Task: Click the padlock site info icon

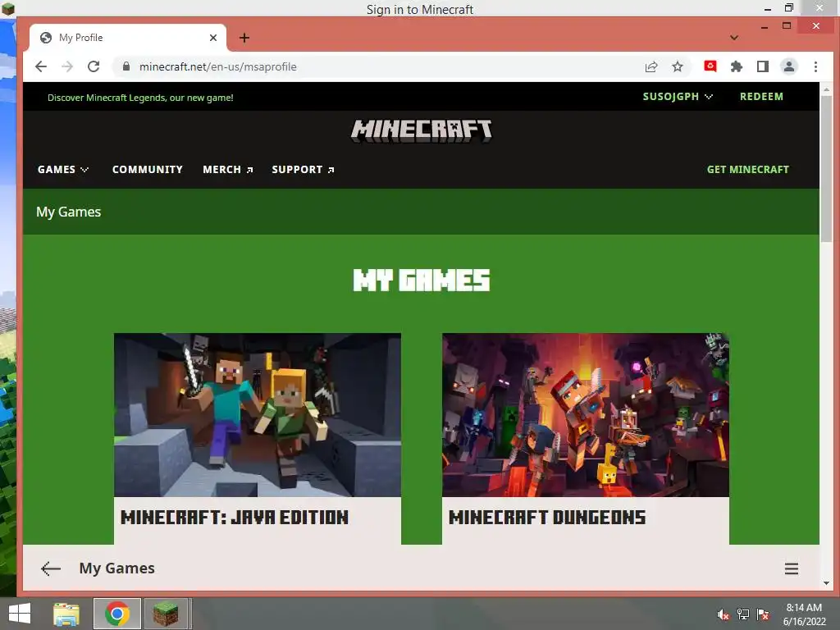Action: [126, 66]
